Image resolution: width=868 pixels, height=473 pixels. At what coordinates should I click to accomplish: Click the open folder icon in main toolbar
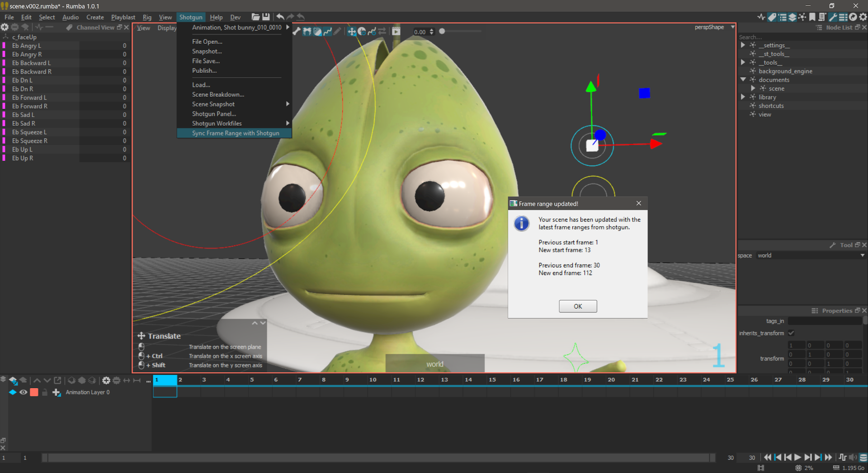pos(255,17)
